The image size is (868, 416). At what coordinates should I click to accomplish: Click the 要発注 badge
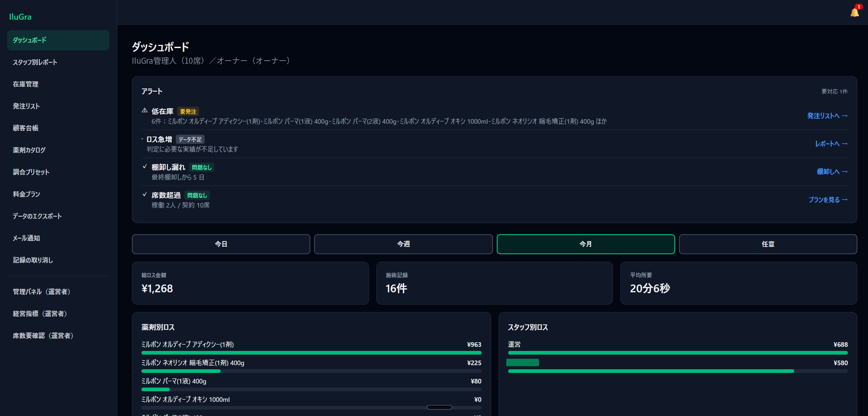pos(188,112)
